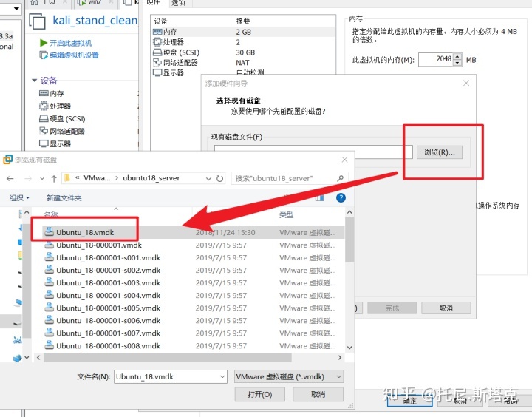Select 网络适配器 in the left device panel
The height and width of the screenshot is (417, 532).
coord(62,131)
